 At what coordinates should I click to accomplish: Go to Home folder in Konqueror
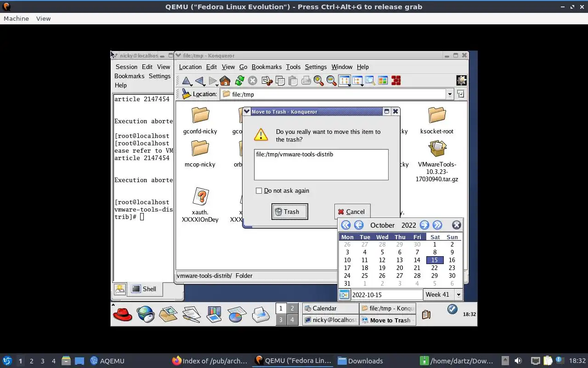click(225, 81)
